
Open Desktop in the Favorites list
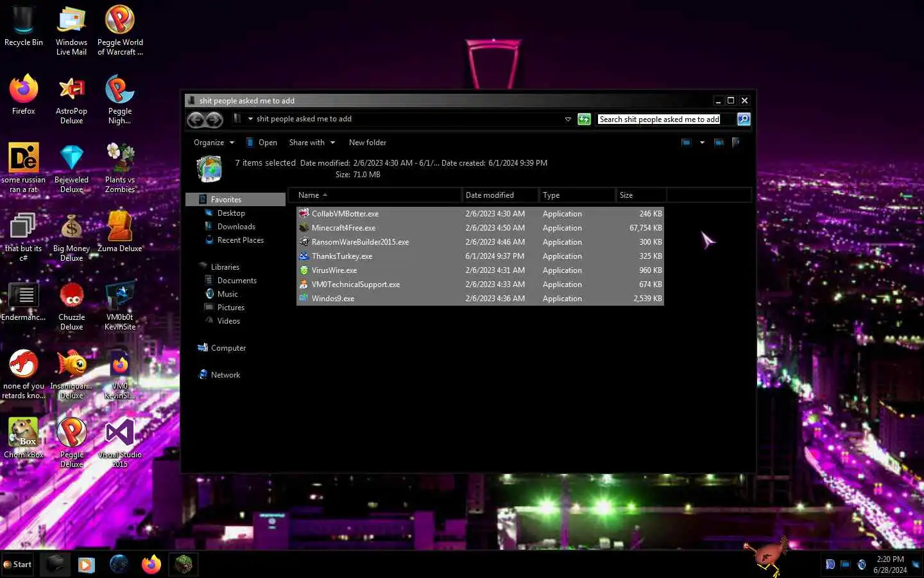(x=231, y=213)
